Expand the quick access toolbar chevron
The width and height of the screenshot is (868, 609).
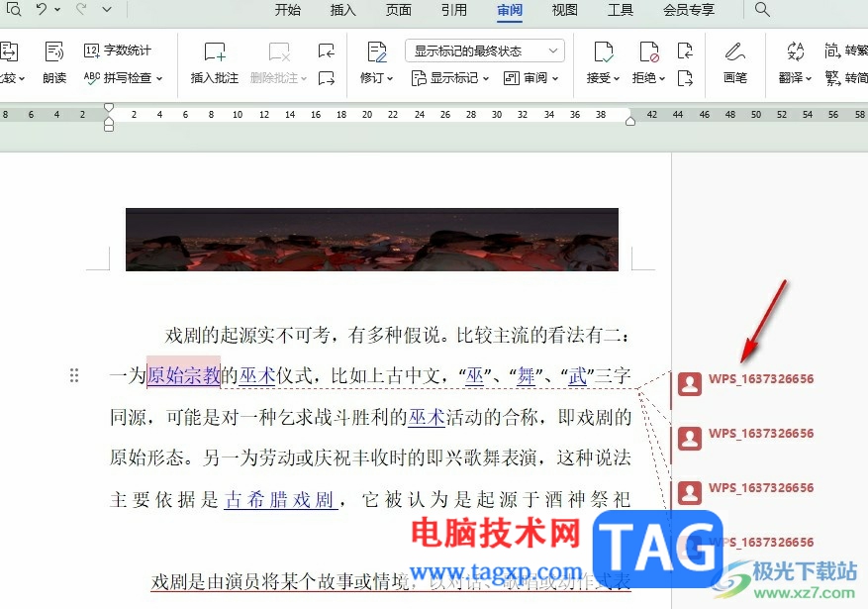point(107,10)
